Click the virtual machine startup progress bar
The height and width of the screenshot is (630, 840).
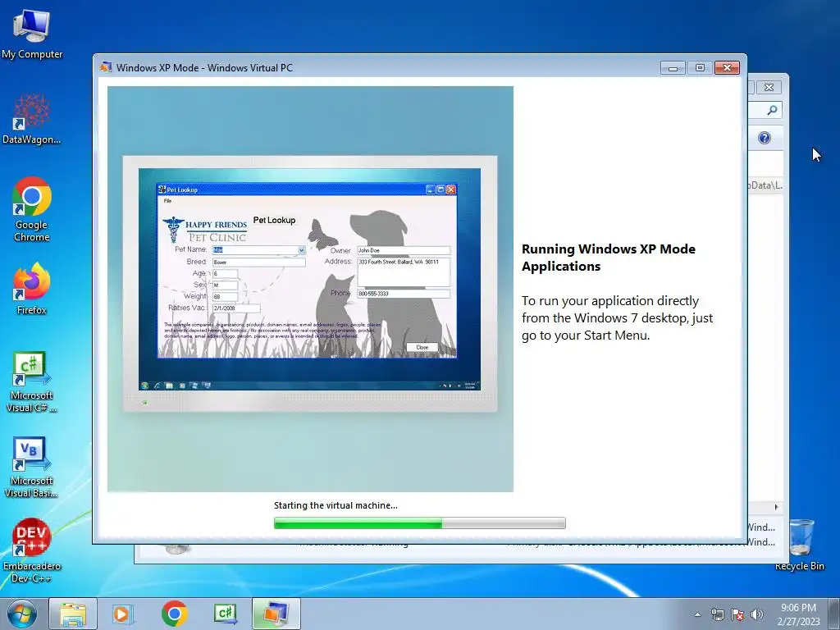(419, 523)
